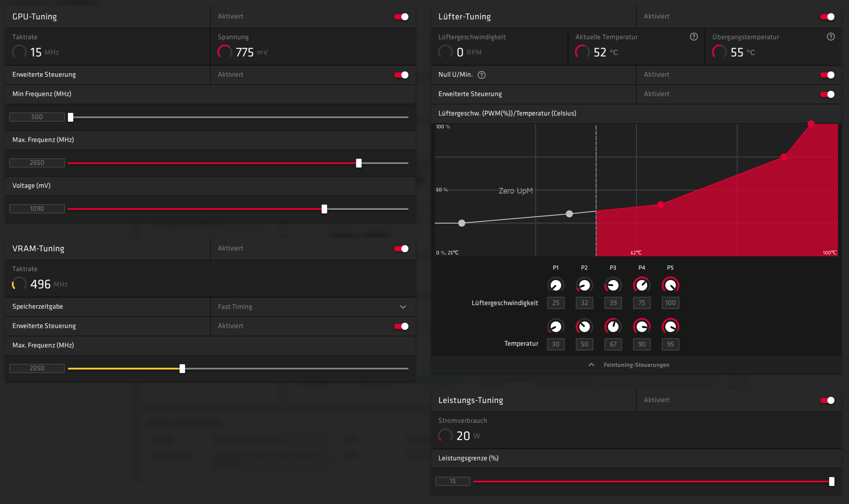The image size is (849, 504).
Task: Click the P1 Lüftergeschwindigkeit dial knob
Action: tap(556, 285)
